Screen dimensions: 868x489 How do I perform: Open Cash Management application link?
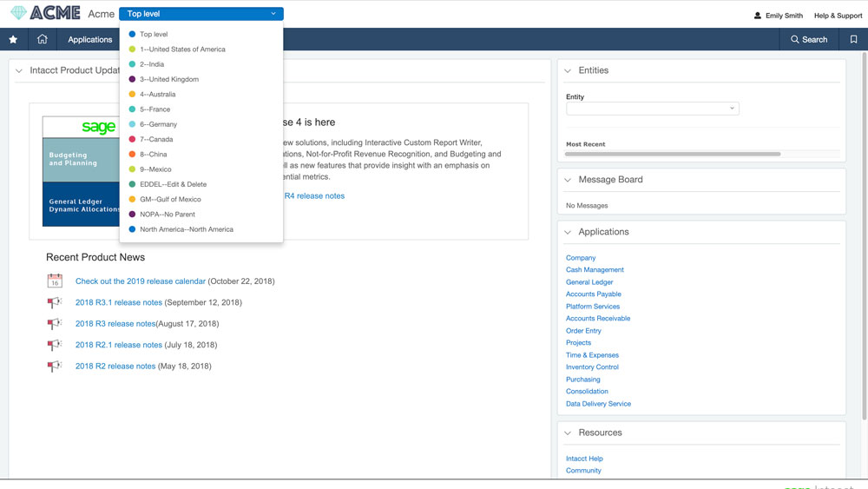(595, 270)
